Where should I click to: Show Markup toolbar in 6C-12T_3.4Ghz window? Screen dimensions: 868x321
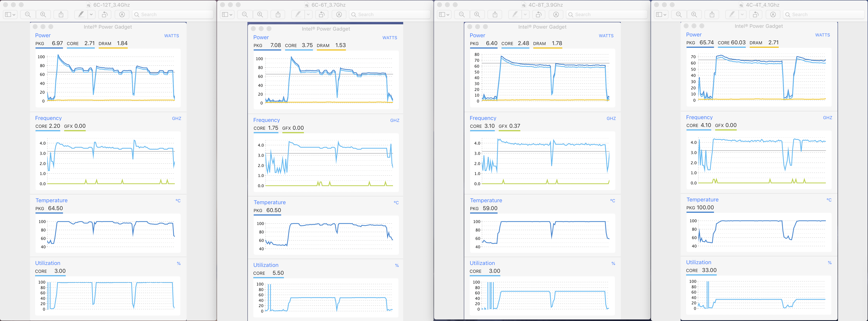coord(122,15)
